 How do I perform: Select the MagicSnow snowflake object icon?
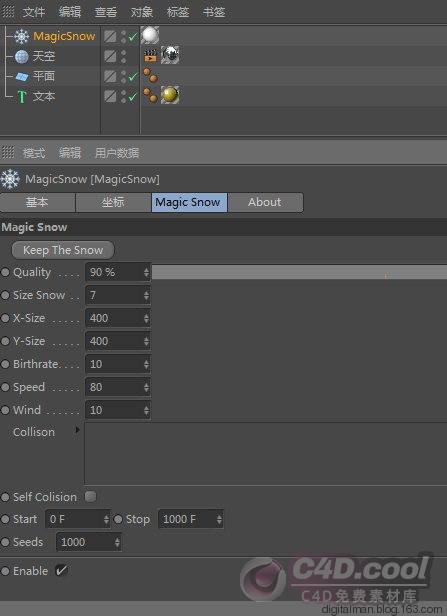coord(21,36)
